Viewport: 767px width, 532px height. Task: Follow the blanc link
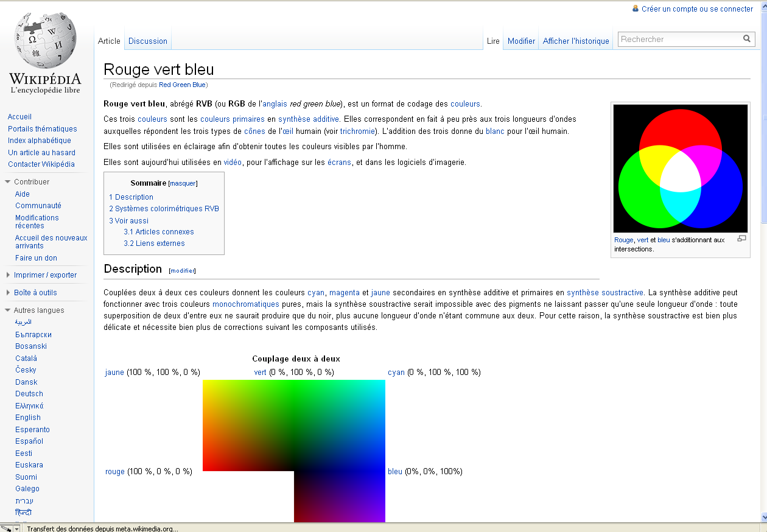[x=496, y=131]
